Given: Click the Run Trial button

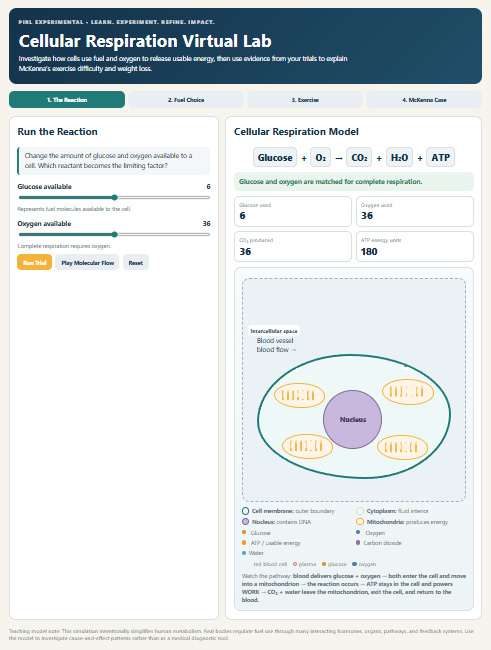Looking at the screenshot, I should 34,262.
